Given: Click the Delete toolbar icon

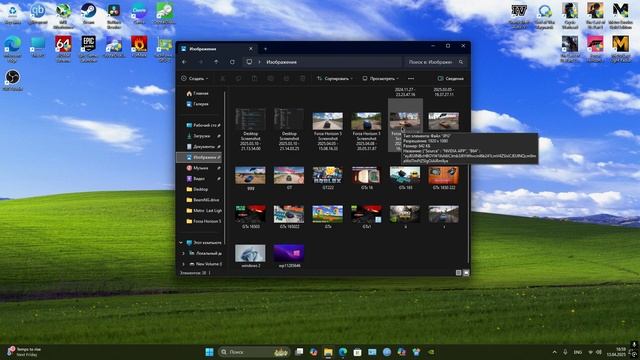Looking at the screenshot, I should pos(302,78).
